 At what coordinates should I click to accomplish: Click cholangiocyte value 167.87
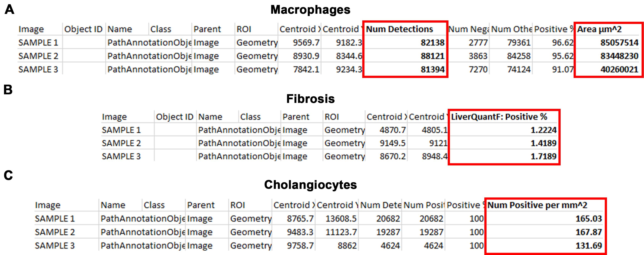(589, 232)
